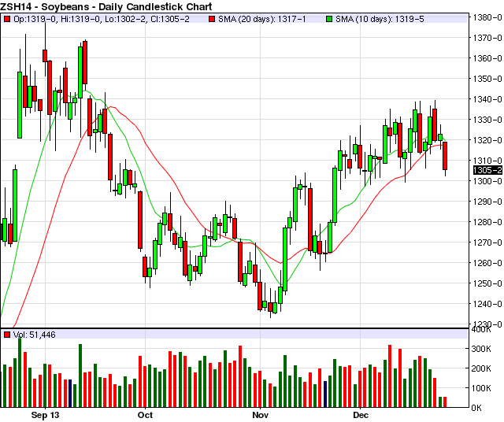Click the last red volume bar
The image size is (504, 422).
(x=445, y=402)
